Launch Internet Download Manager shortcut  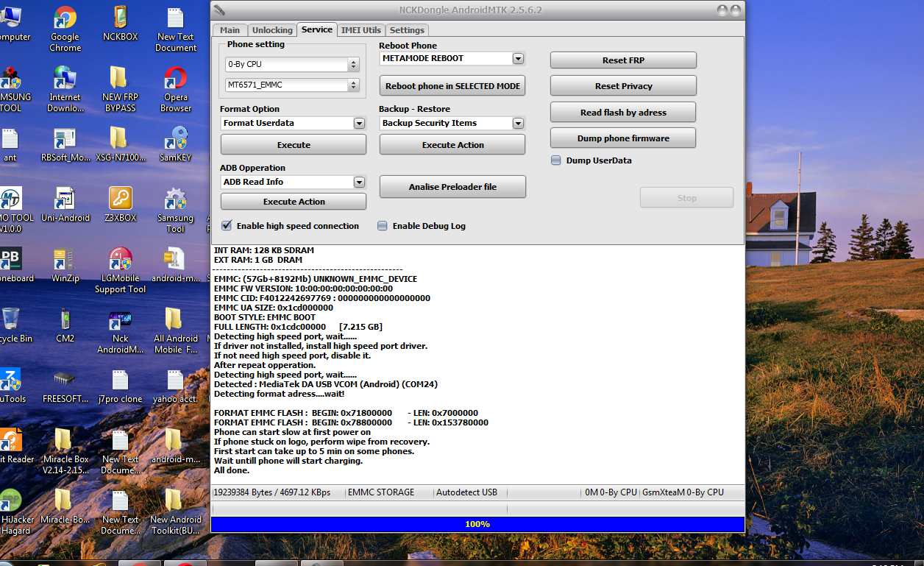pos(65,90)
